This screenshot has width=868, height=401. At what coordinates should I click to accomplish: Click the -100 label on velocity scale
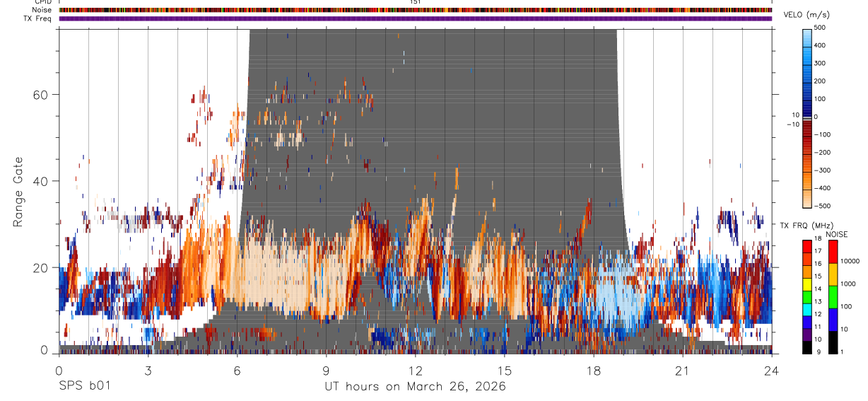click(821, 135)
